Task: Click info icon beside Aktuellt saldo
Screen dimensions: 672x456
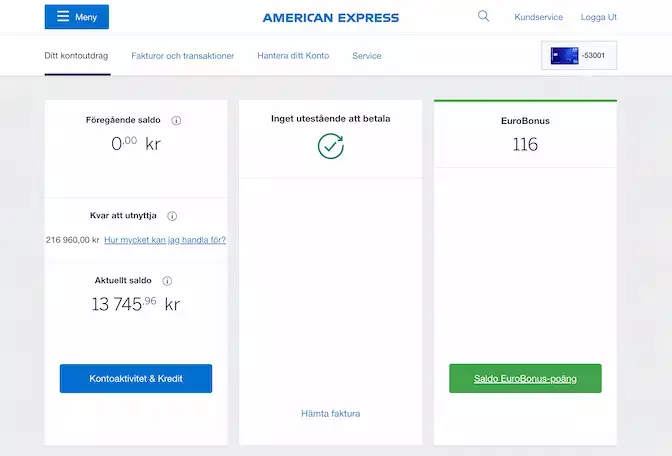Action: tap(167, 281)
